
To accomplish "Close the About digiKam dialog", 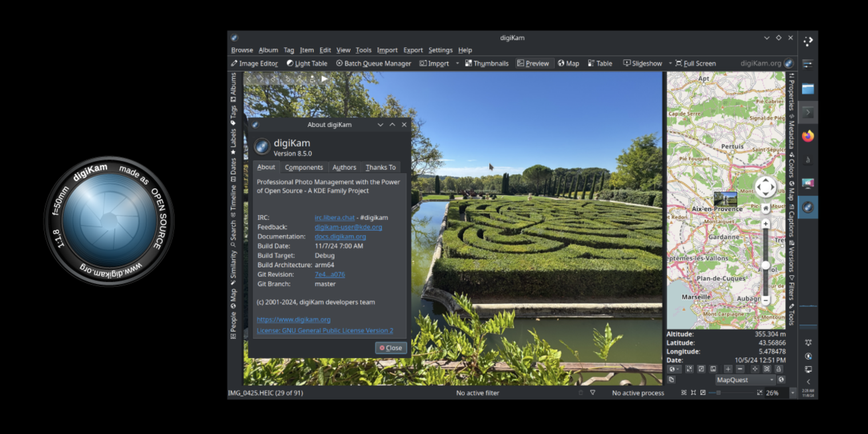I will (391, 348).
